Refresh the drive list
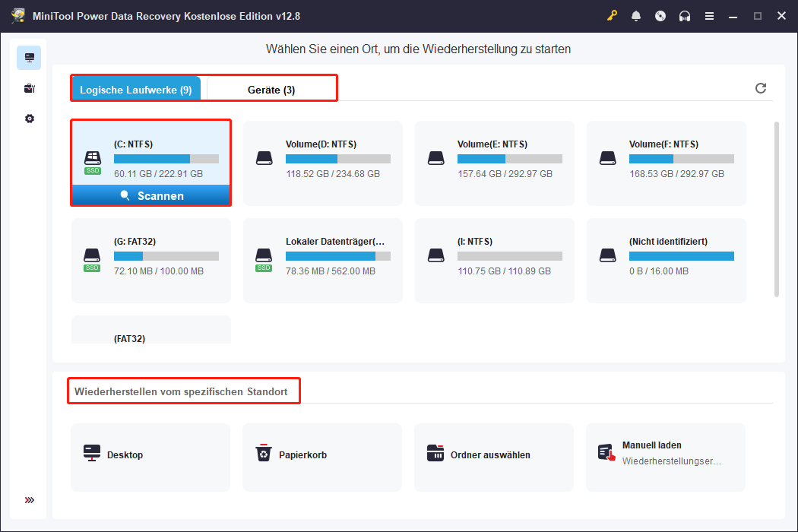 761,88
